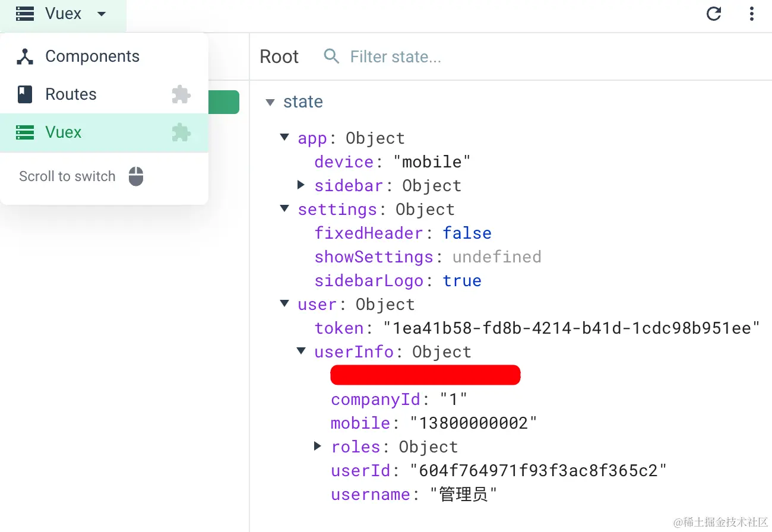The height and width of the screenshot is (532, 772).
Task: Click the showSettings undefined value
Action: point(497,257)
